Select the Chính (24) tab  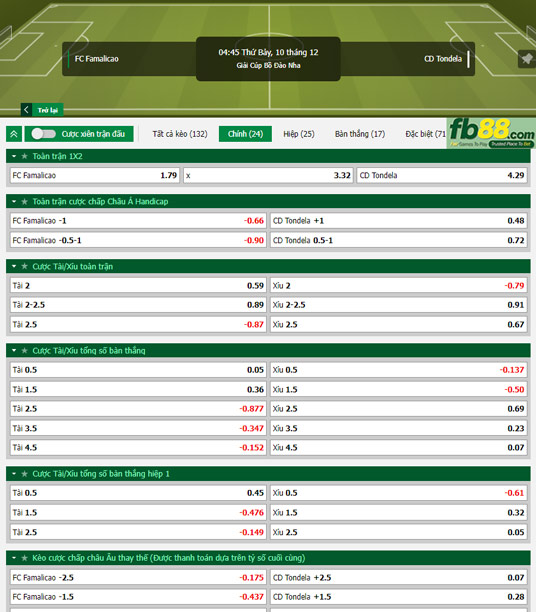coord(245,134)
